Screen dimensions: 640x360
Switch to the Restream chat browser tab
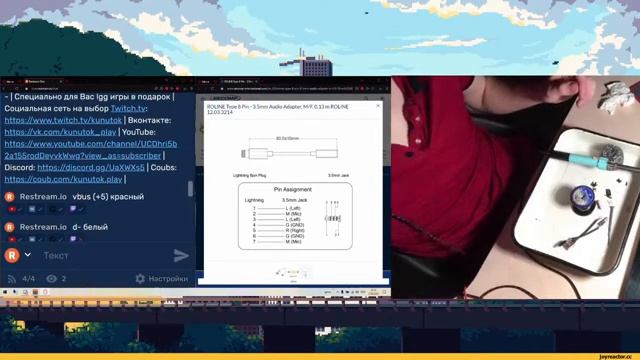pyautogui.click(x=43, y=82)
